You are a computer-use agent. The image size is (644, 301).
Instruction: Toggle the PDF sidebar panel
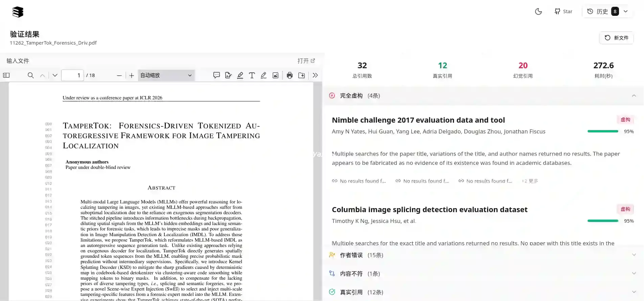(x=6, y=75)
